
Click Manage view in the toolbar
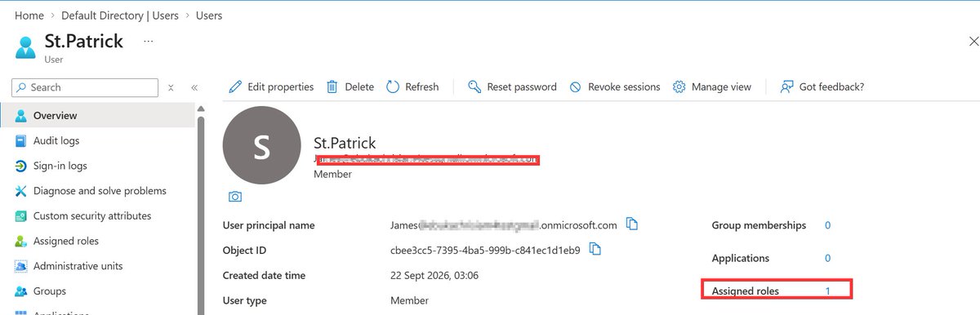click(x=712, y=87)
